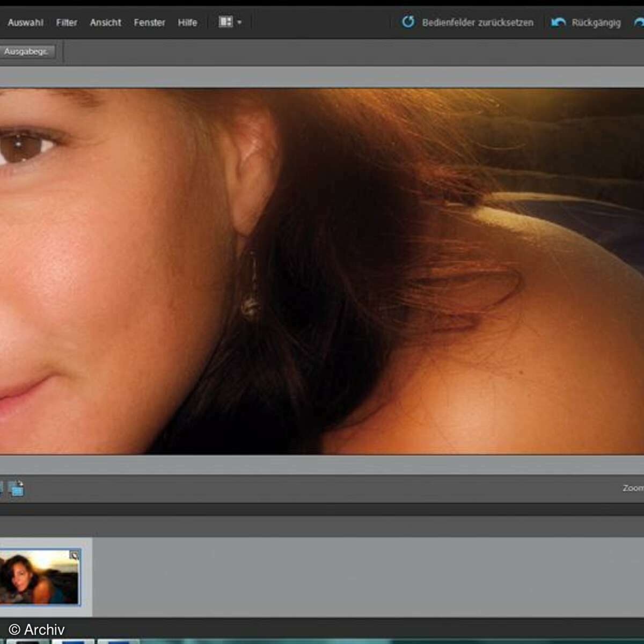644x644 pixels.
Task: Click the circular reset panels arrow icon
Action: click(x=408, y=22)
